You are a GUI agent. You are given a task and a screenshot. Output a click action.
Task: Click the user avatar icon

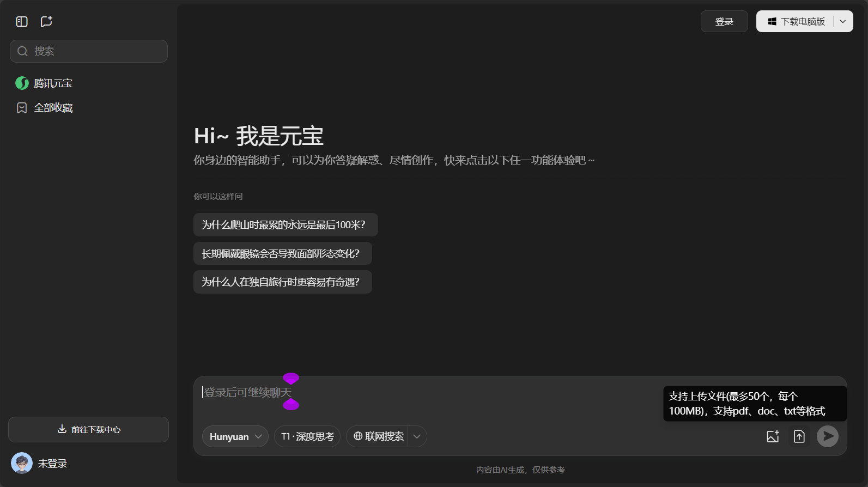pos(22,464)
